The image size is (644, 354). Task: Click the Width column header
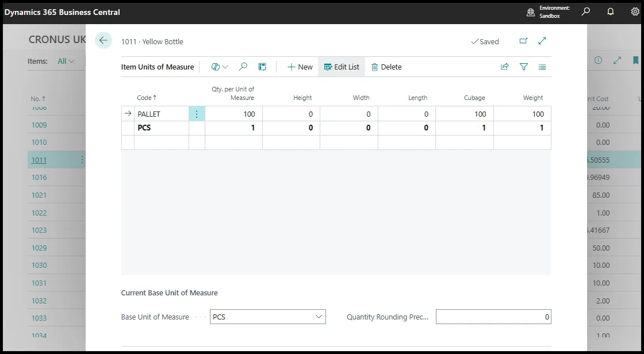pos(361,98)
